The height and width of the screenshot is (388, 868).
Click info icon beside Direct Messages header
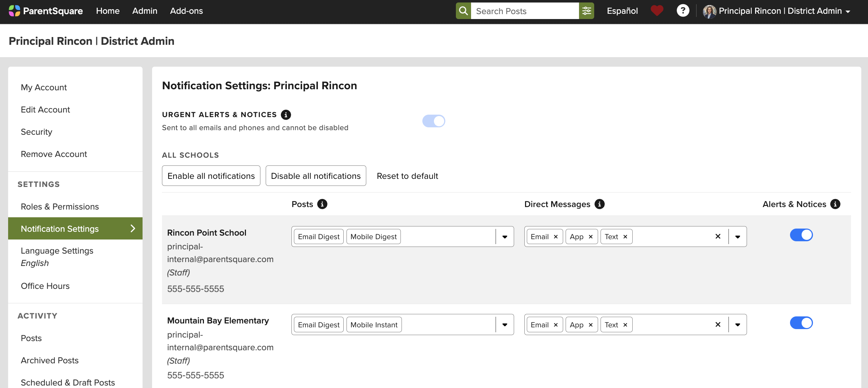(599, 204)
